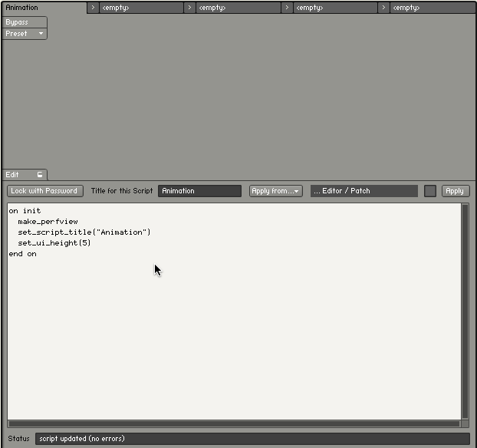Click the 'end on' code line
The image size is (477, 448).
point(22,254)
